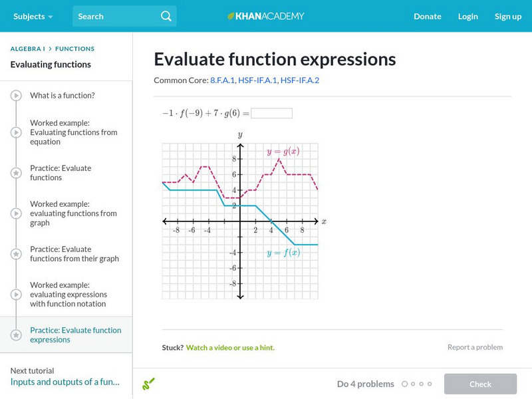Image resolution: width=532 pixels, height=399 pixels.
Task: Open the Login page
Action: click(468, 16)
